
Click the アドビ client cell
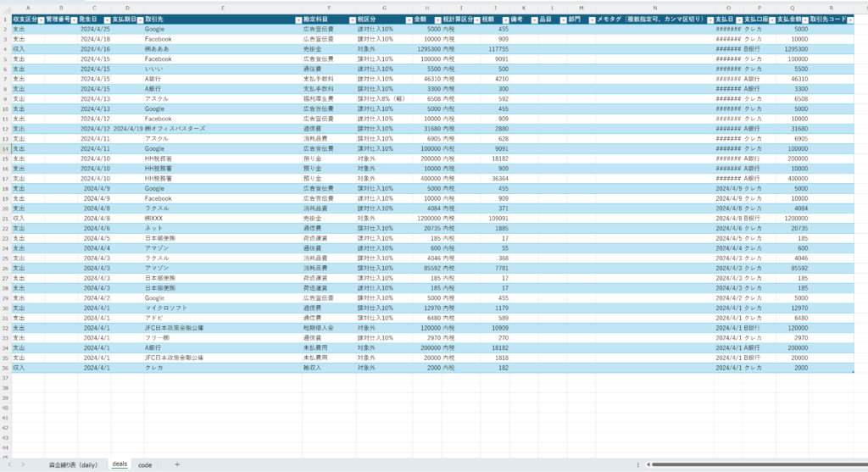pos(223,318)
